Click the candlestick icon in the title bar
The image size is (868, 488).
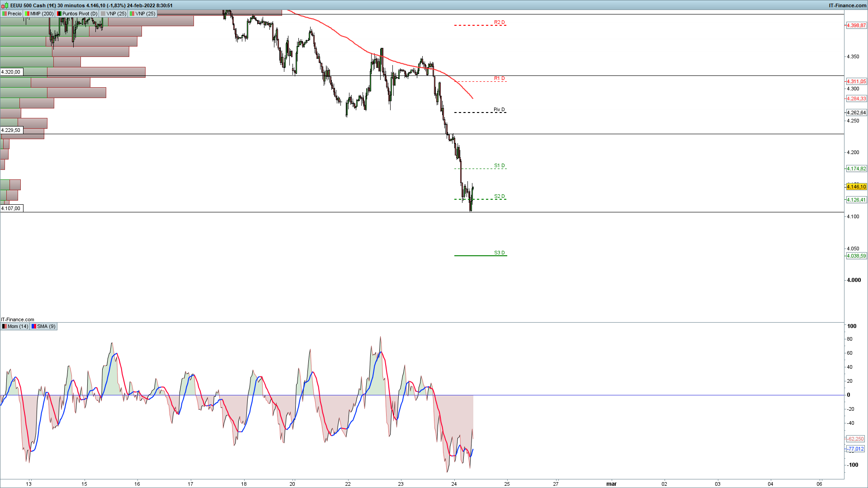tap(5, 5)
